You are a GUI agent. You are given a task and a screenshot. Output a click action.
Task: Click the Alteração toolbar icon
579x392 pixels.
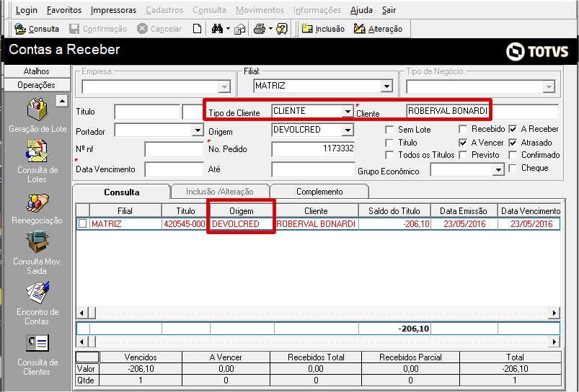(x=359, y=29)
